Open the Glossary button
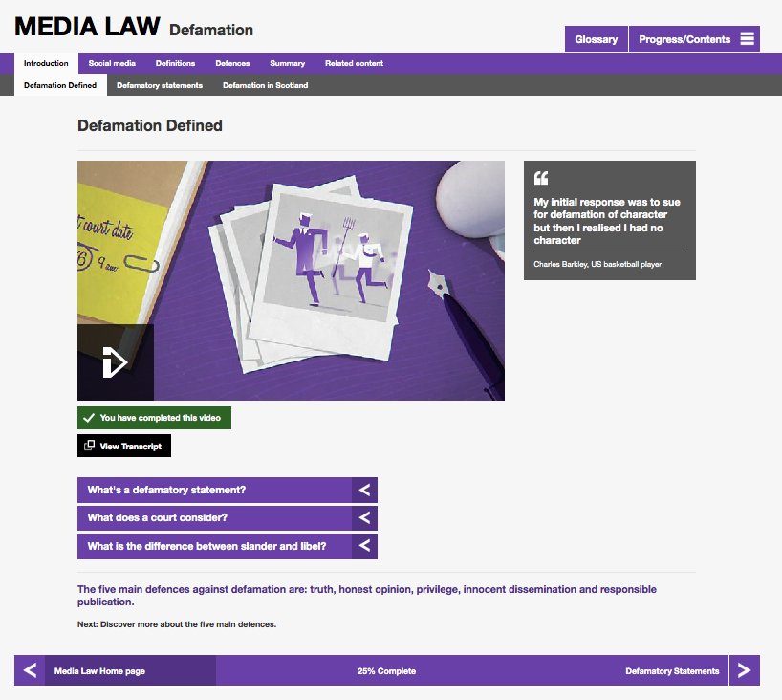Viewport: 782px width, 700px height. (x=596, y=39)
